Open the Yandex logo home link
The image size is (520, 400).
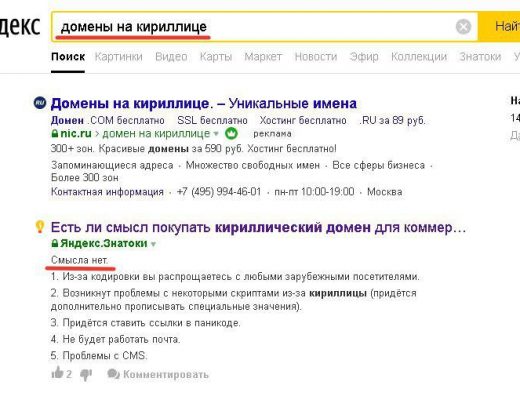point(19,25)
